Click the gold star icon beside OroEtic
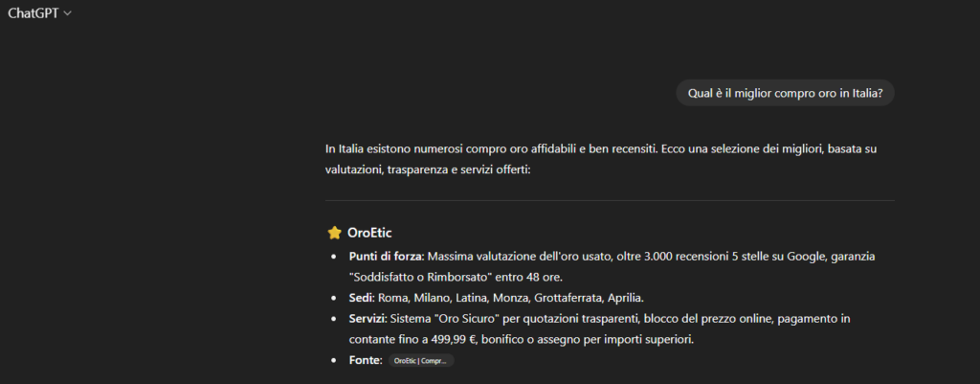The height and width of the screenshot is (384, 980). [x=334, y=233]
